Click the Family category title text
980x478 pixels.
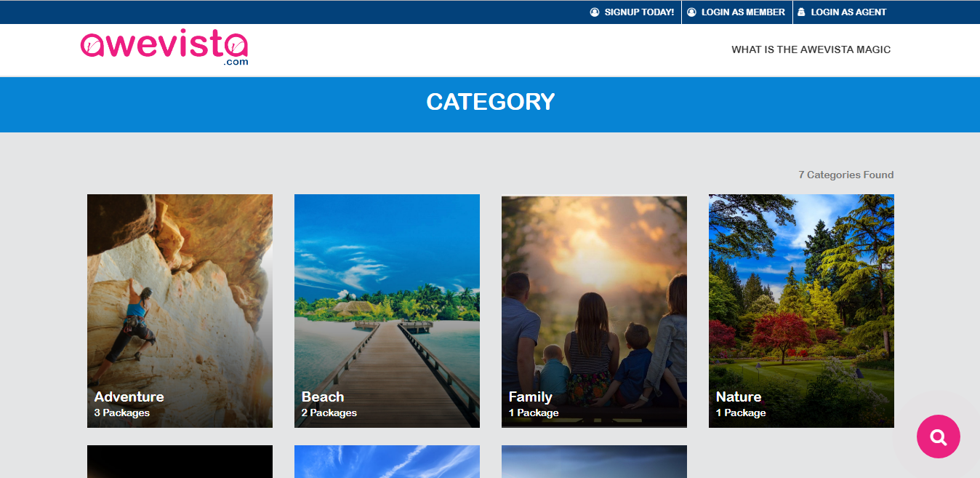530,397
